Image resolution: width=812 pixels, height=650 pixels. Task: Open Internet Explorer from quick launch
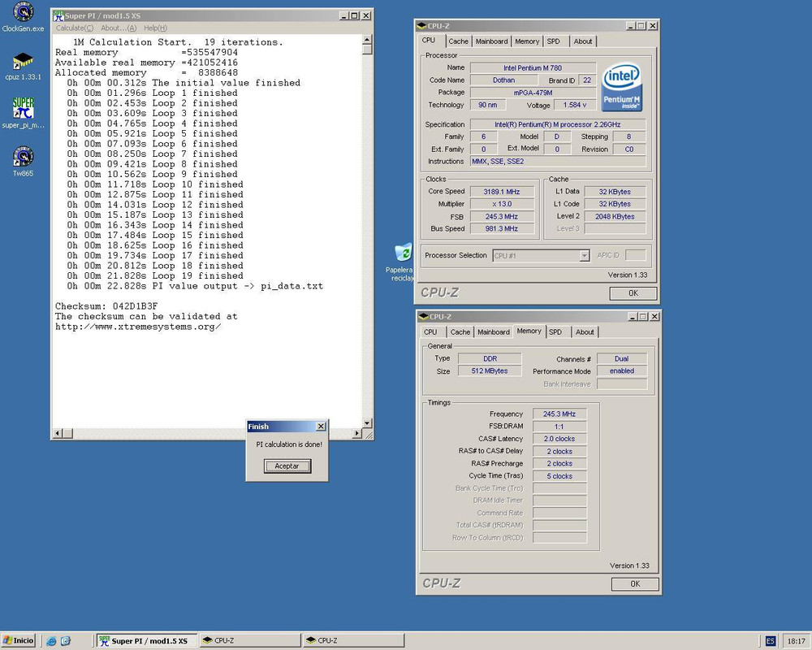click(x=50, y=641)
